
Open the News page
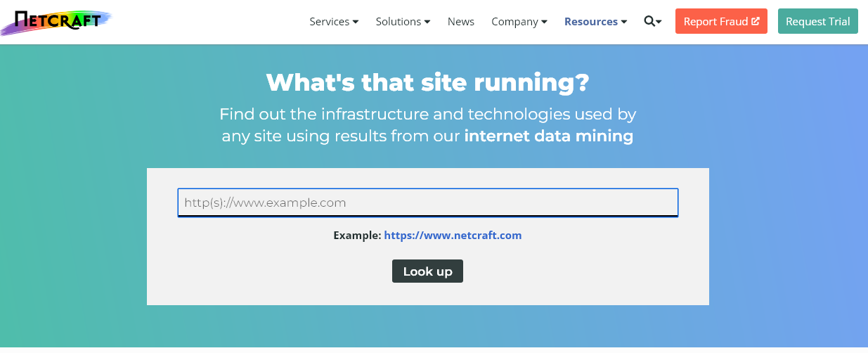tap(461, 22)
